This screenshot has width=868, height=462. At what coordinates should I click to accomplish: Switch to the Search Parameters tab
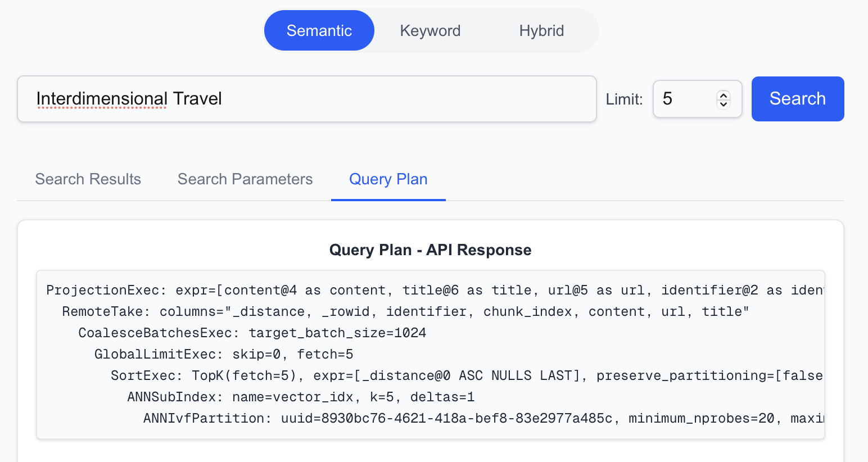(x=245, y=179)
